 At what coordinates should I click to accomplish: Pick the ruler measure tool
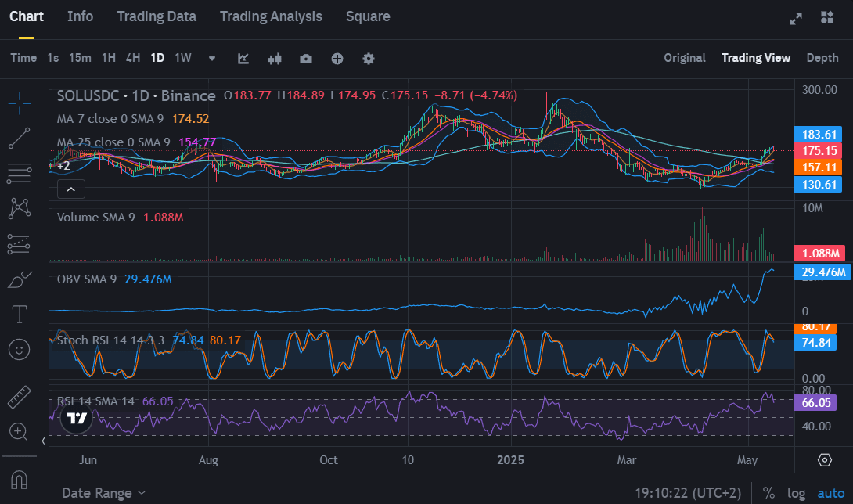[20, 397]
